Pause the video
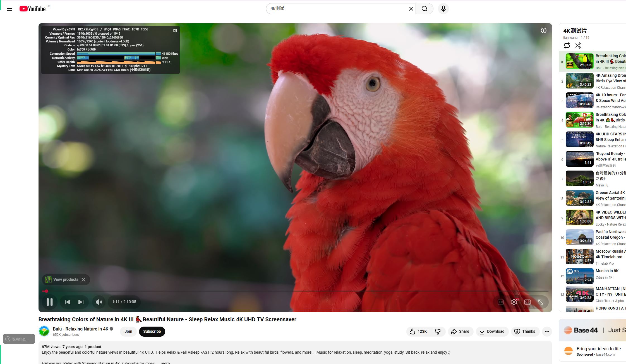Viewport: 626px width, 364px height. [49, 302]
